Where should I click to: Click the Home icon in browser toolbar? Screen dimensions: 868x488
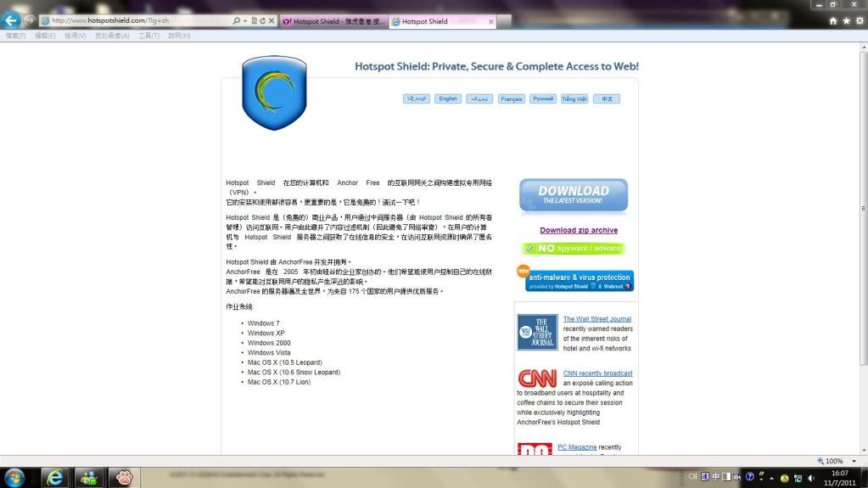click(x=832, y=20)
